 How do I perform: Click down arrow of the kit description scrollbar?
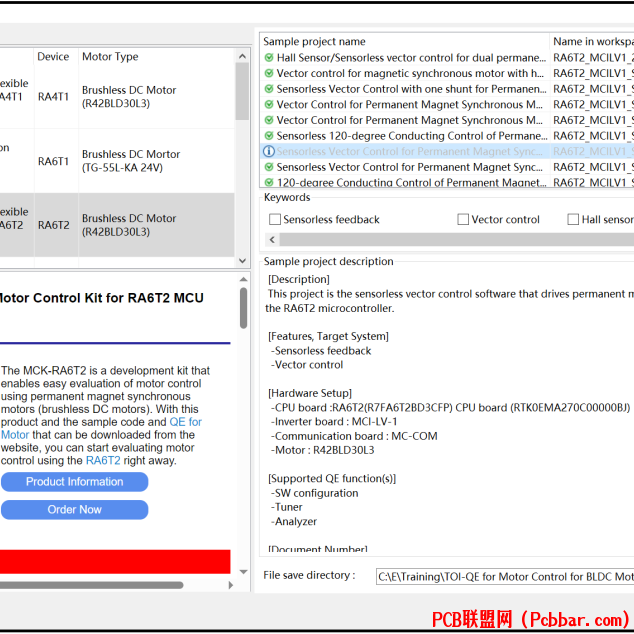243,572
